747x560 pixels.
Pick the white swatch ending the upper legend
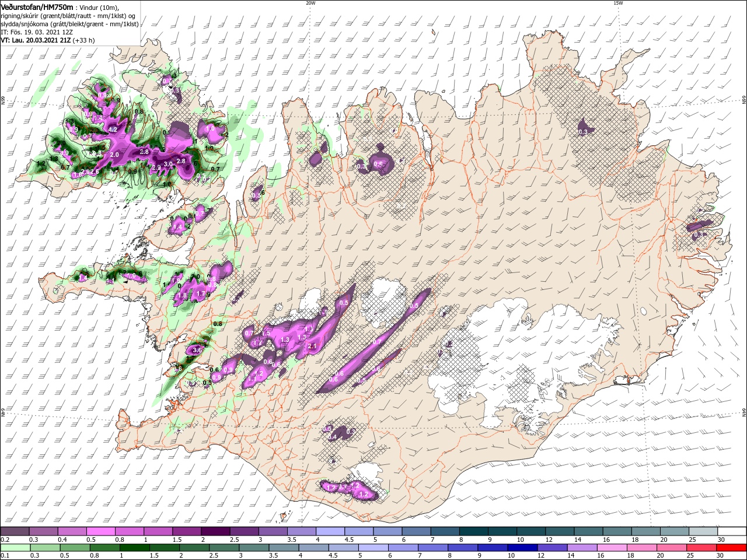tap(732, 531)
